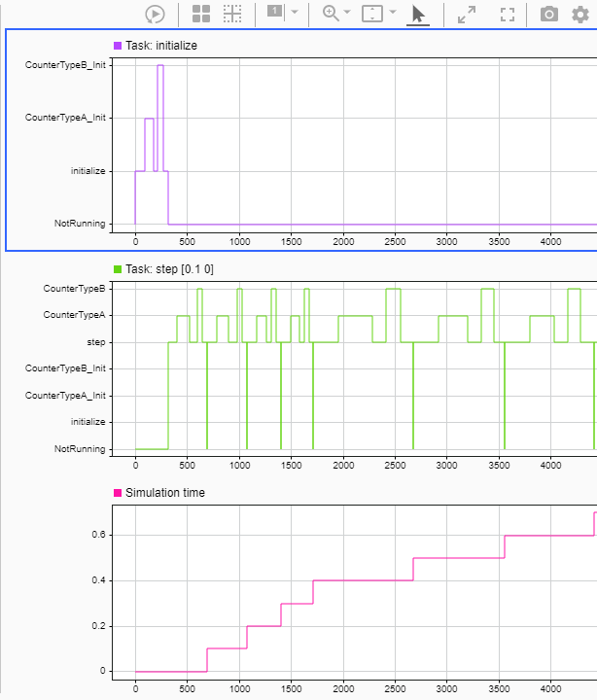The height and width of the screenshot is (700, 597).
Task: Click the pink step at 0.5 level
Action: click(459, 558)
